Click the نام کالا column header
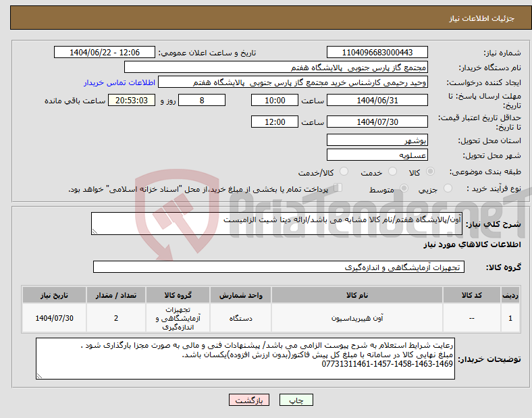The width and height of the screenshot is (532, 418). click(357, 295)
